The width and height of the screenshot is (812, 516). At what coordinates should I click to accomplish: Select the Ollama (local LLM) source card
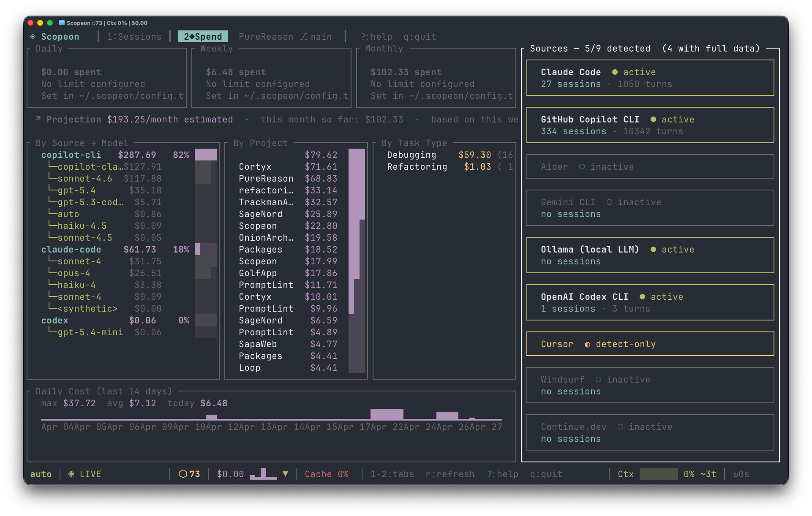(x=650, y=255)
